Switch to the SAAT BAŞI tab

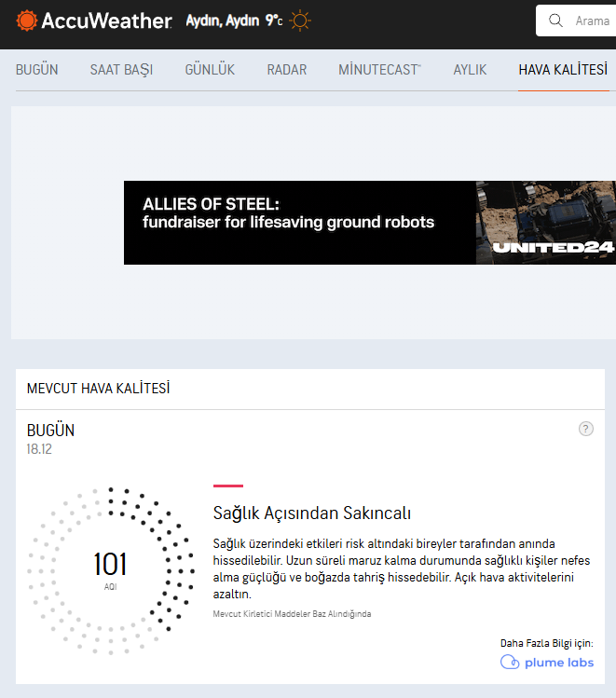(121, 70)
